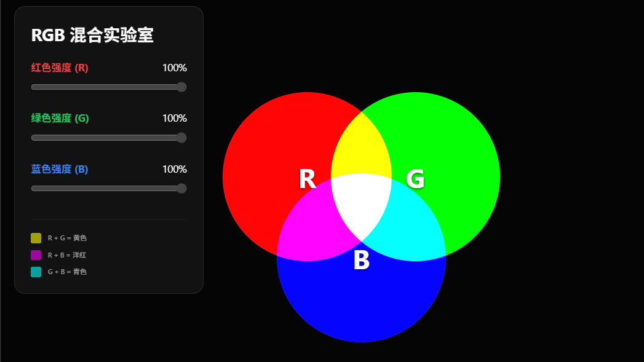Click the green intensity slider handle
The width and height of the screenshot is (644, 362).
181,138
